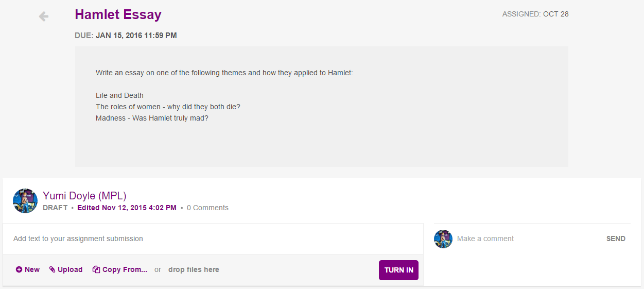Viewport: 644px width, 289px height.
Task: Click the small avatar beside comment box
Action: click(443, 239)
